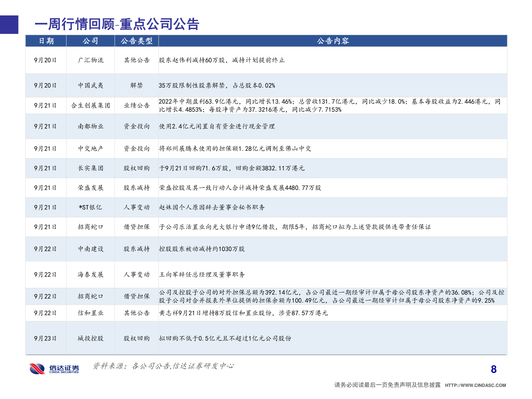532x399 pixels.
Task: Select the blue square decoration top-left
Action: tap(9, 25)
